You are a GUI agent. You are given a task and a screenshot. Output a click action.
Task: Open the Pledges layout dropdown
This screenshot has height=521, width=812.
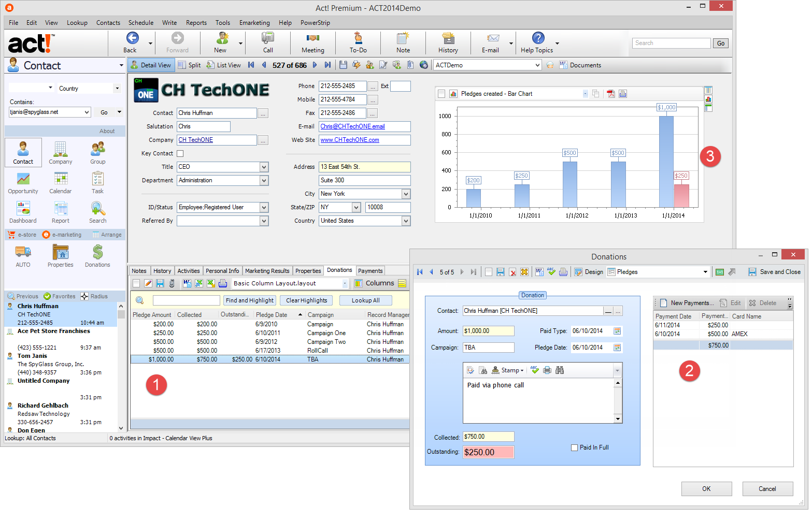pyautogui.click(x=705, y=272)
